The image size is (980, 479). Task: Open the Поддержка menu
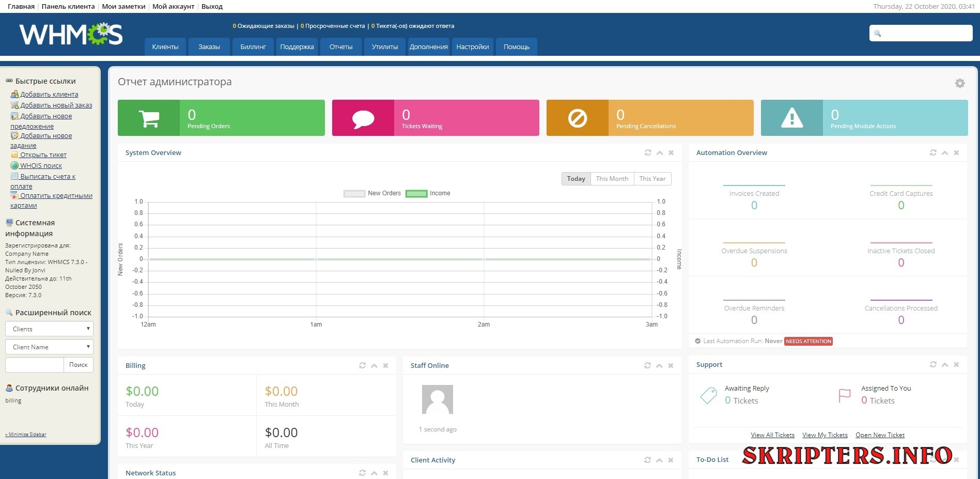297,47
